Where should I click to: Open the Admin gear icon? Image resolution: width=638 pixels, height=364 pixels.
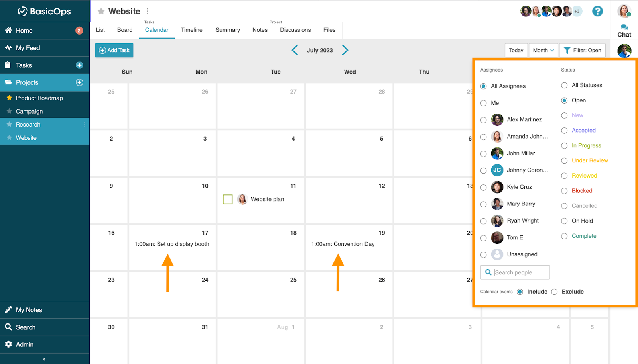click(9, 344)
